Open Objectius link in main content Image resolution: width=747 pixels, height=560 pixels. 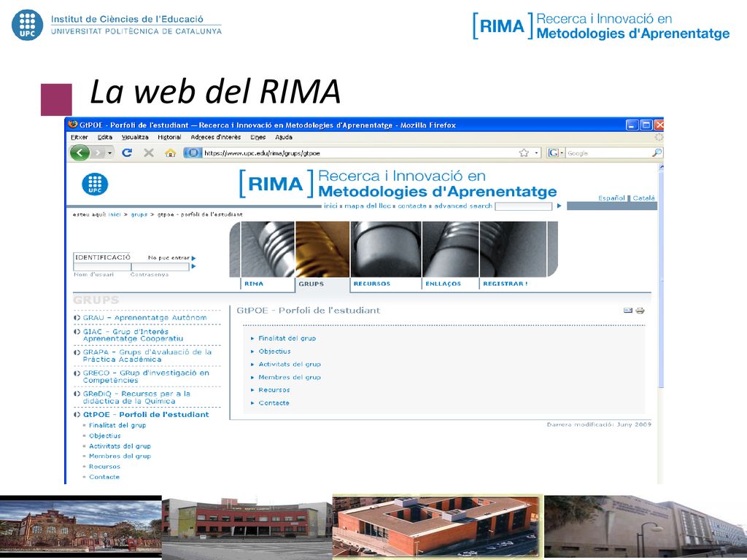[x=274, y=351]
